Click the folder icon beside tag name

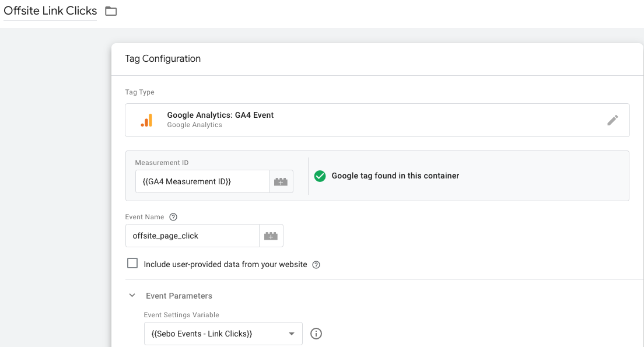coord(111,11)
